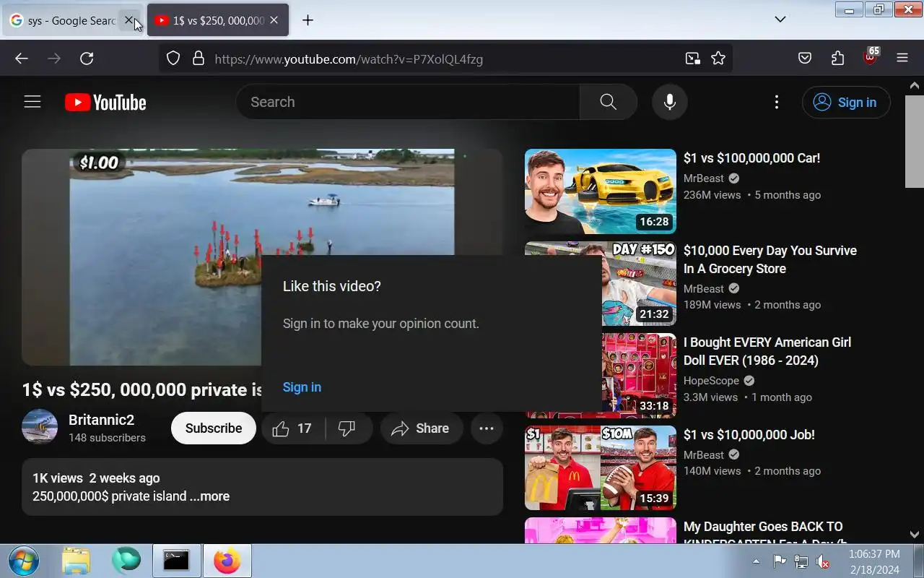Open $10,000 Every Day Grocery Store thumbnail
The image size is (924, 578).
[x=601, y=284]
